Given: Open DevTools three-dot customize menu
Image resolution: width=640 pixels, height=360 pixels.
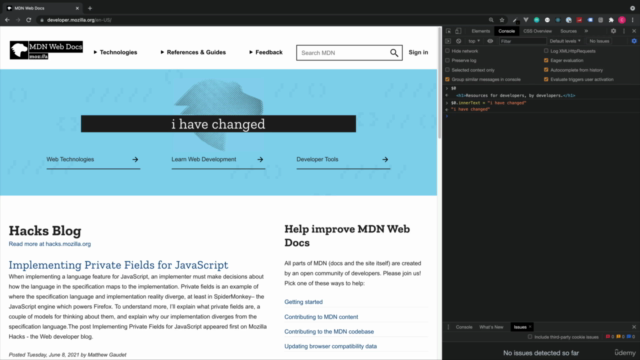Looking at the screenshot, I should click(x=624, y=31).
